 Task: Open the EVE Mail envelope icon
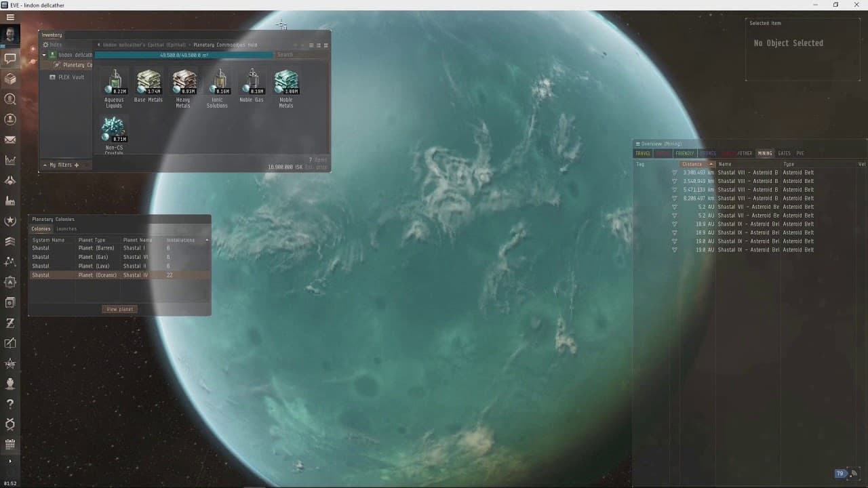[x=10, y=140]
